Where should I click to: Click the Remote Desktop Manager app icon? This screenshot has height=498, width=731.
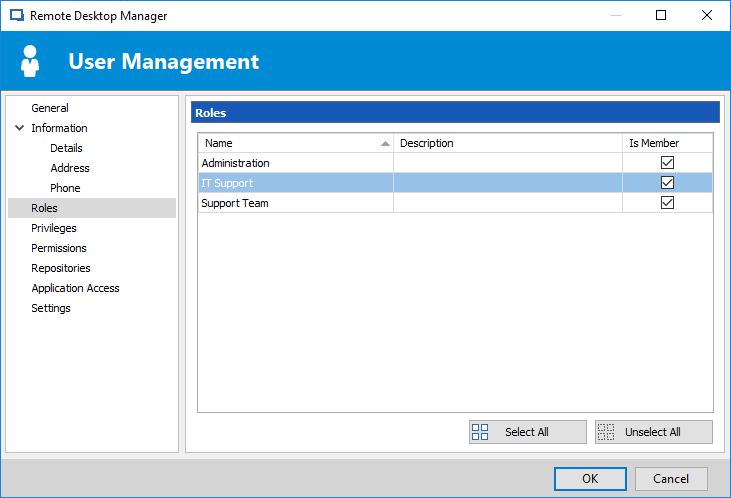17,15
